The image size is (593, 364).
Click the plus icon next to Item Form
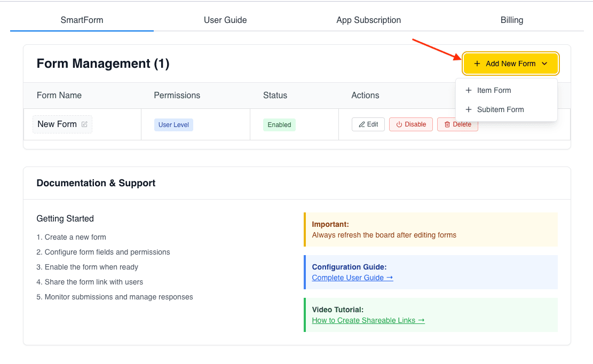(469, 90)
